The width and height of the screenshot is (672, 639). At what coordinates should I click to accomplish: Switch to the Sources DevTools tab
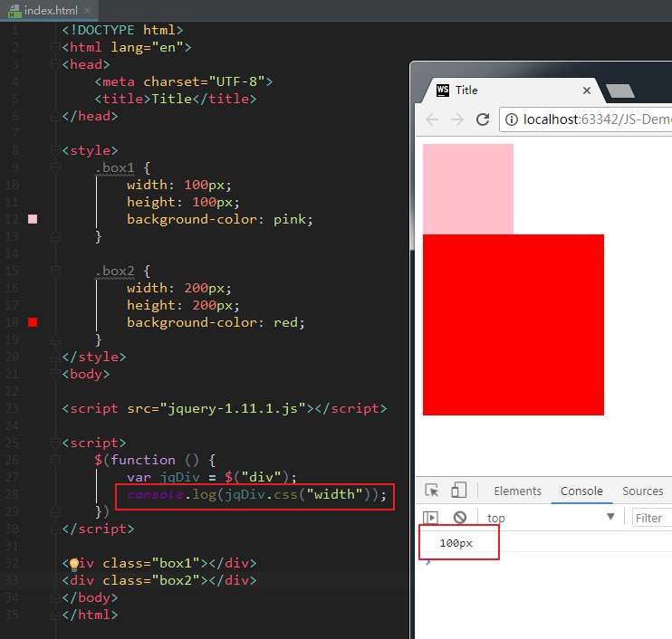pos(642,491)
